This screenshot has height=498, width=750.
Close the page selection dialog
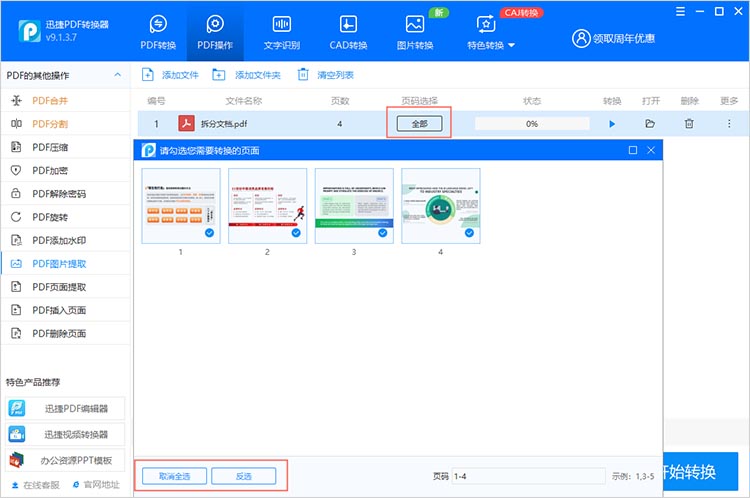coord(651,150)
